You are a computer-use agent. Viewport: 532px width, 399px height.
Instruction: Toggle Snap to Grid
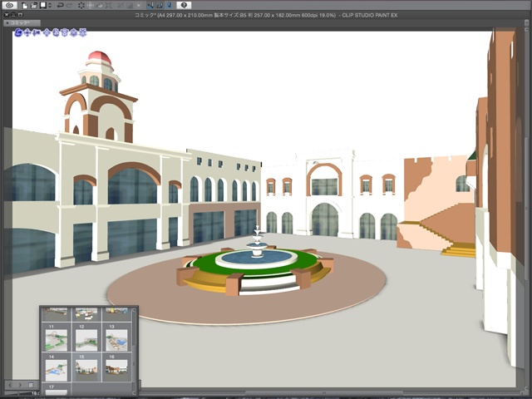coord(169,6)
